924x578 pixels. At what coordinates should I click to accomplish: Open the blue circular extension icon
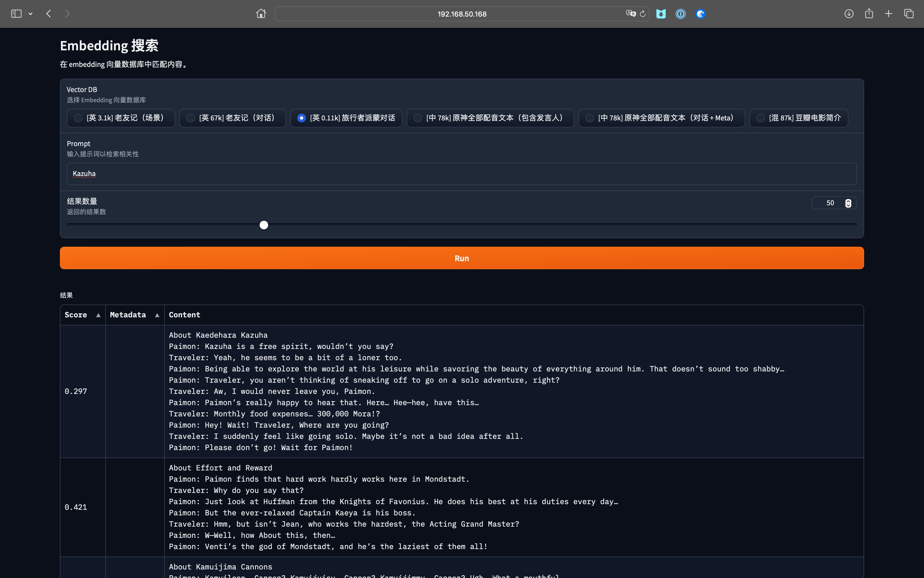click(700, 14)
